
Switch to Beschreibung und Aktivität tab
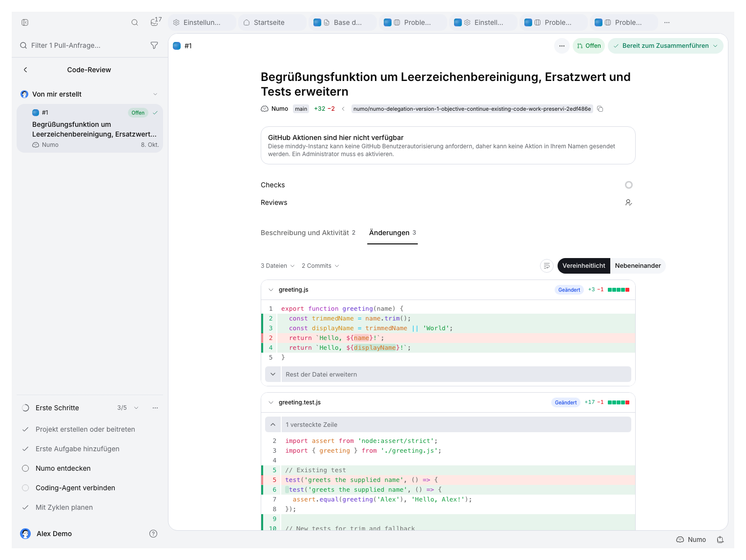point(308,233)
